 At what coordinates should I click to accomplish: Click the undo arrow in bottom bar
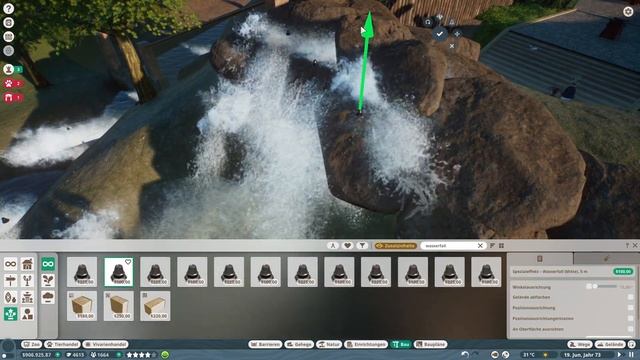464,355
